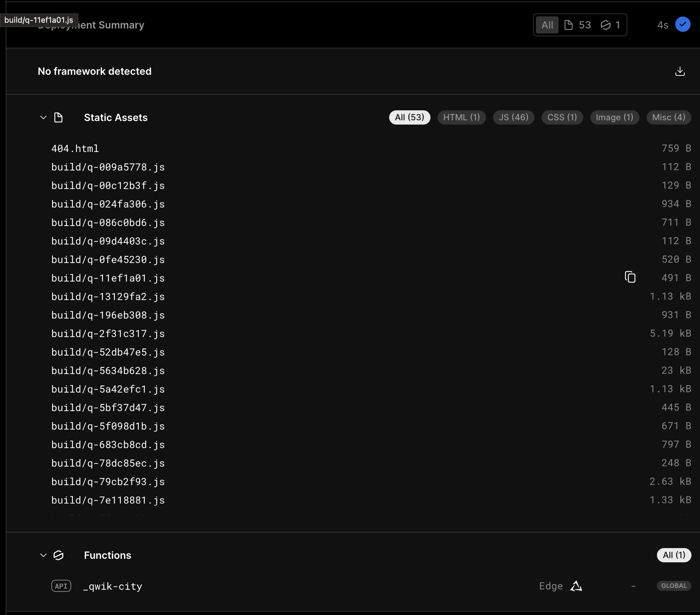The height and width of the screenshot is (615, 700).
Task: Click the file count icon in Deployment Summary
Action: pos(569,25)
